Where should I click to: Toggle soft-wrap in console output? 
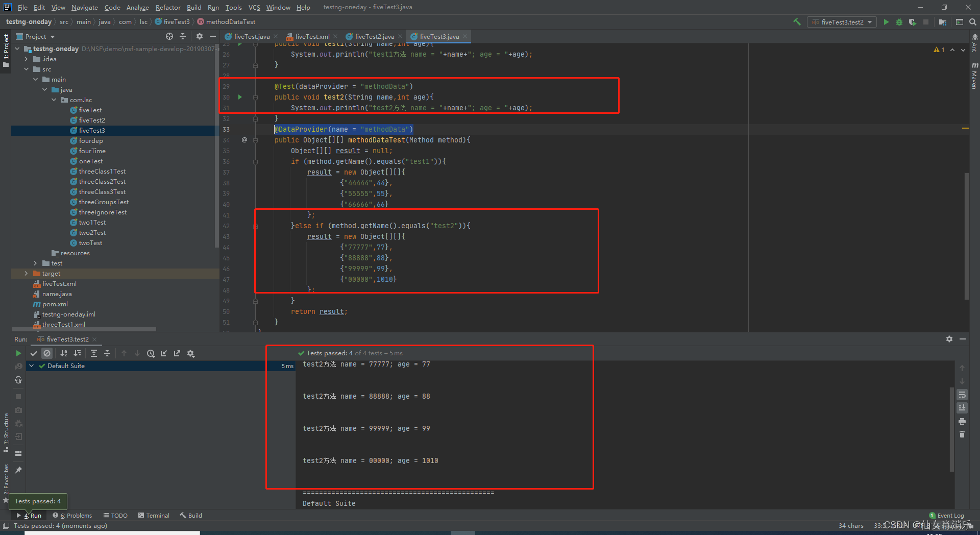[962, 395]
